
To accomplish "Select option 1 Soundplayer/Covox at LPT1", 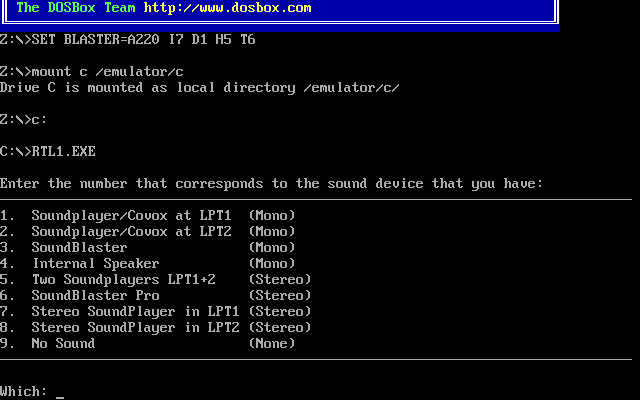I will tap(147, 216).
